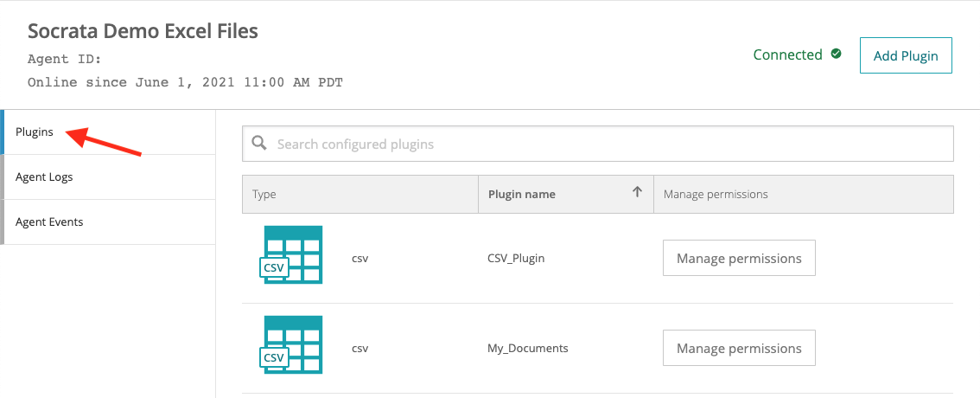Open the Plugins tab in sidebar
Image resolution: width=980 pixels, height=398 pixels.
click(x=108, y=132)
